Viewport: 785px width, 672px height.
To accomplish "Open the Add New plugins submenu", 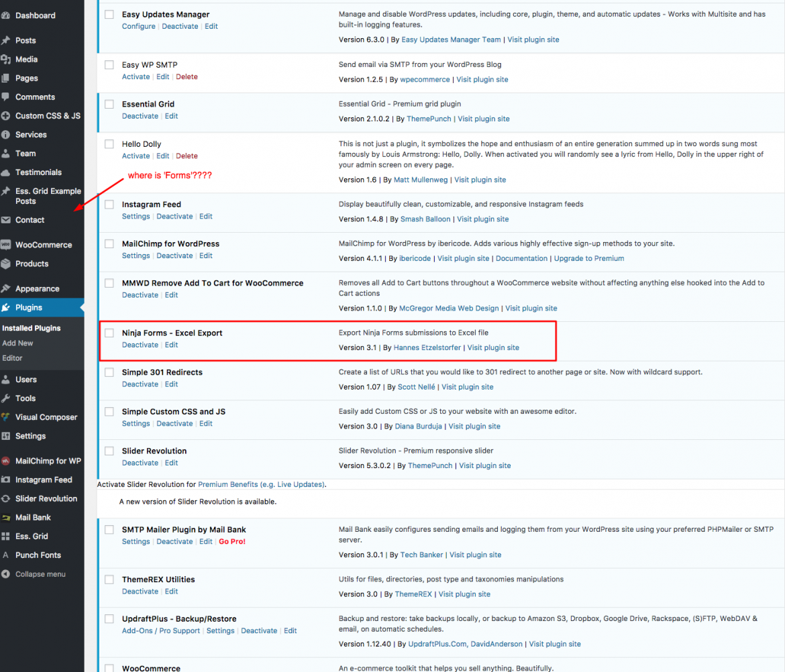I will click(17, 343).
